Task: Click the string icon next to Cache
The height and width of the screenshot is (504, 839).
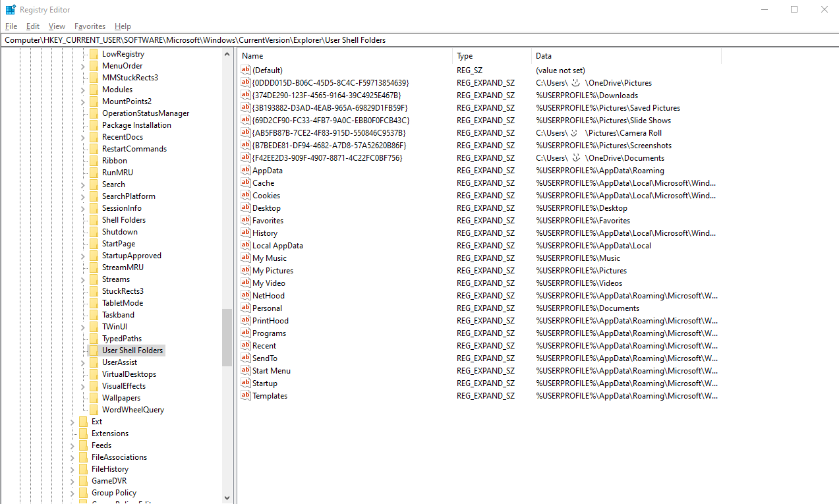Action: (x=246, y=182)
